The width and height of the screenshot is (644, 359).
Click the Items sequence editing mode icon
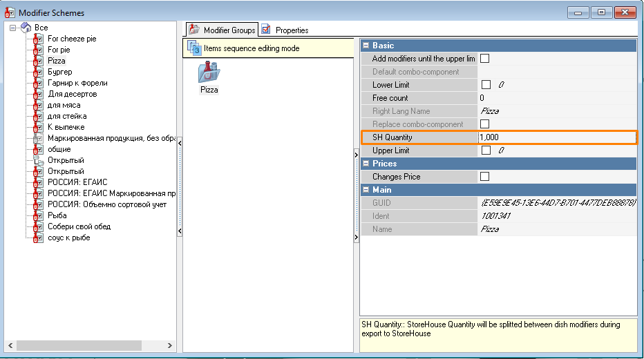click(193, 48)
